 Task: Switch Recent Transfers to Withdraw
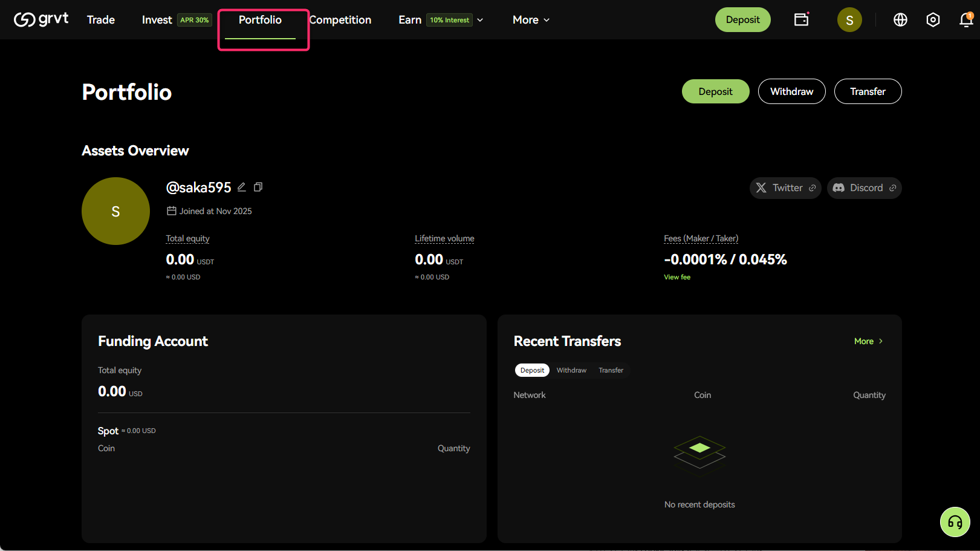(x=571, y=370)
